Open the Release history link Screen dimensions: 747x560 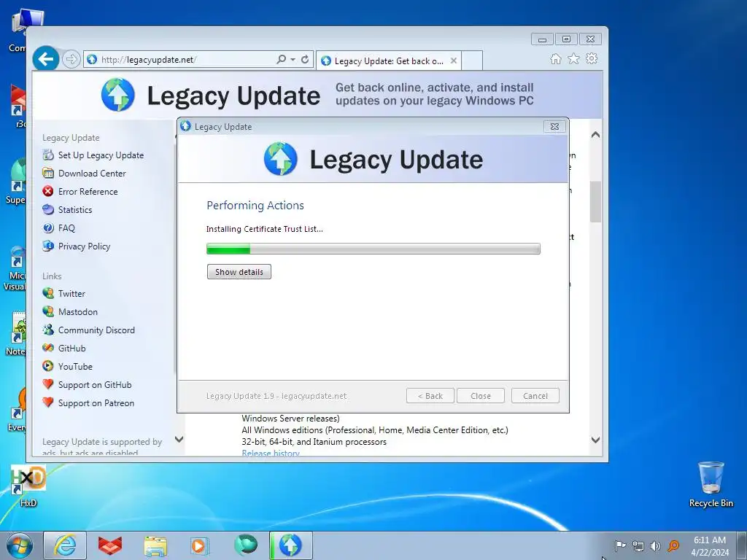click(270, 453)
